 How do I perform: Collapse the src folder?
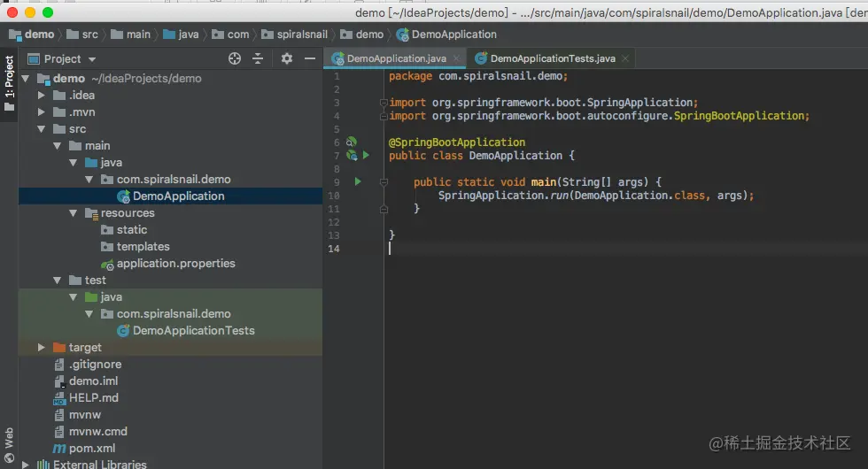[x=41, y=129]
